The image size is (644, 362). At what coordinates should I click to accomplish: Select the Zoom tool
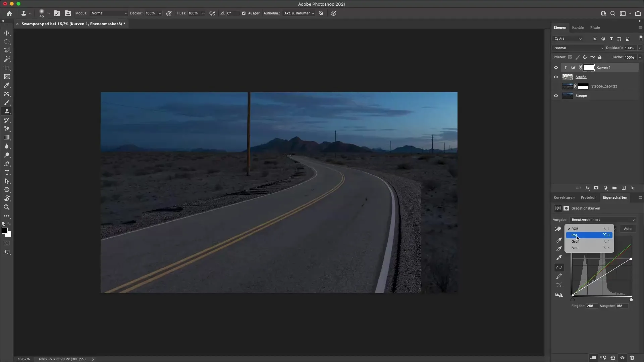point(7,207)
